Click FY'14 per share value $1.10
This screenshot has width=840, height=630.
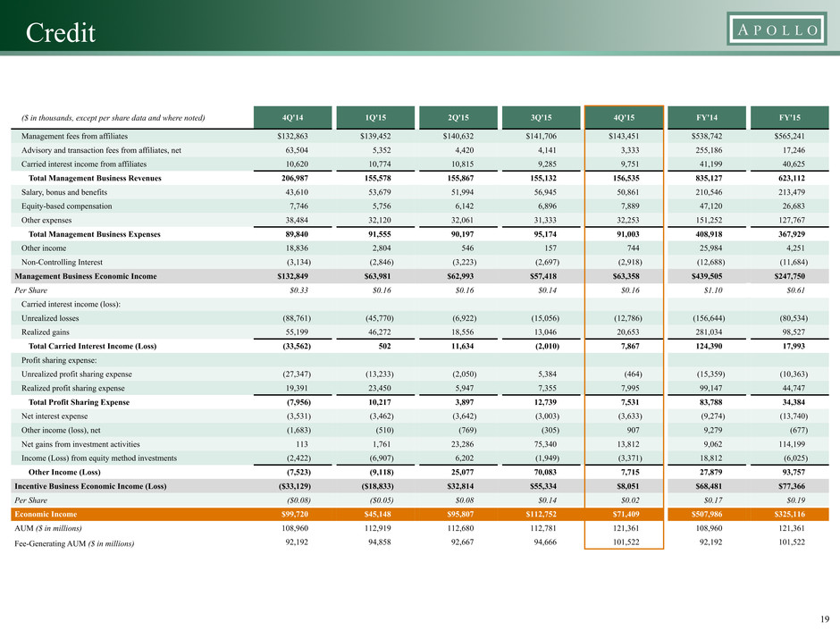coord(713,290)
